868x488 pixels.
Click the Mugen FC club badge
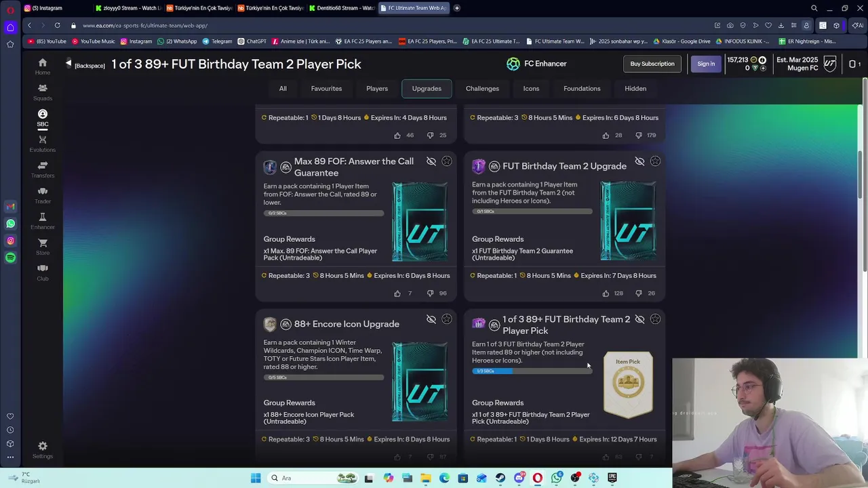pyautogui.click(x=830, y=64)
